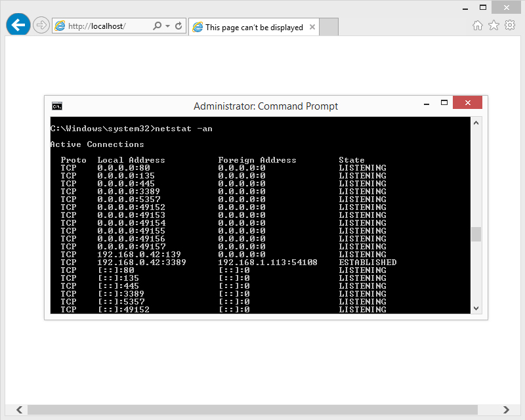This screenshot has width=525, height=420.
Task: Open the Home page icon
Action: tap(478, 26)
